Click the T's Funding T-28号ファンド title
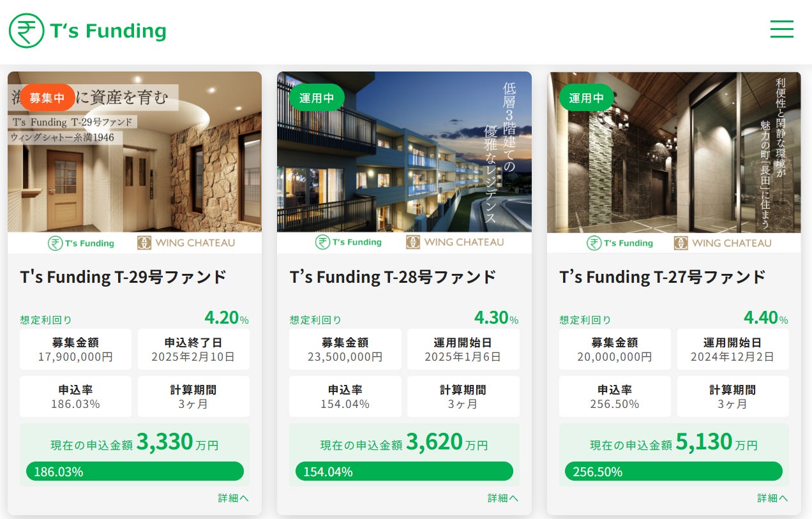812x519 pixels. [393, 277]
